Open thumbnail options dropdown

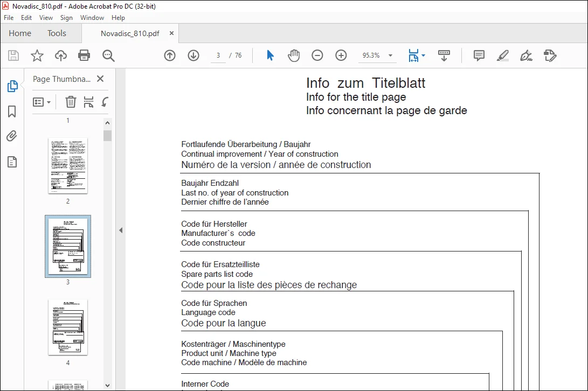[x=41, y=102]
